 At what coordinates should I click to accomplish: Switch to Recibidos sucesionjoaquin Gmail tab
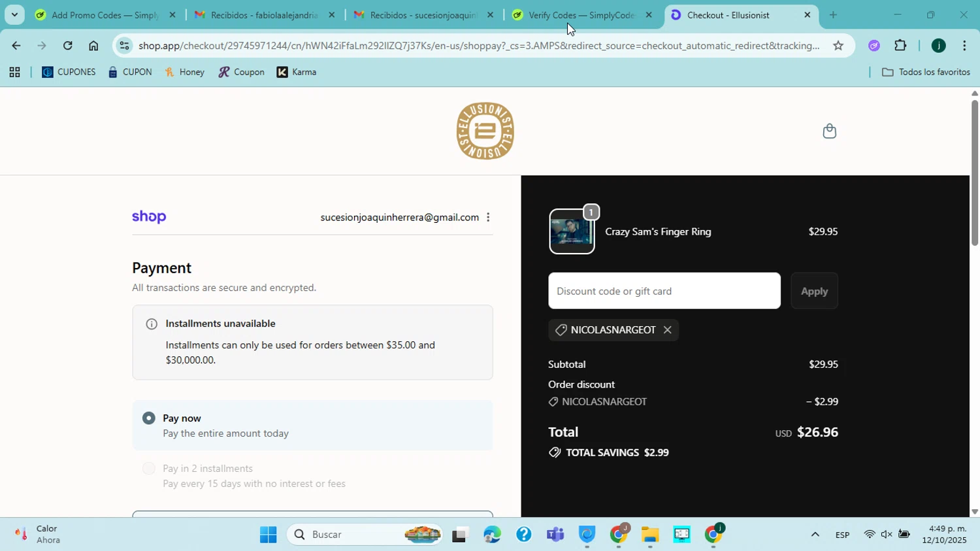click(x=423, y=14)
